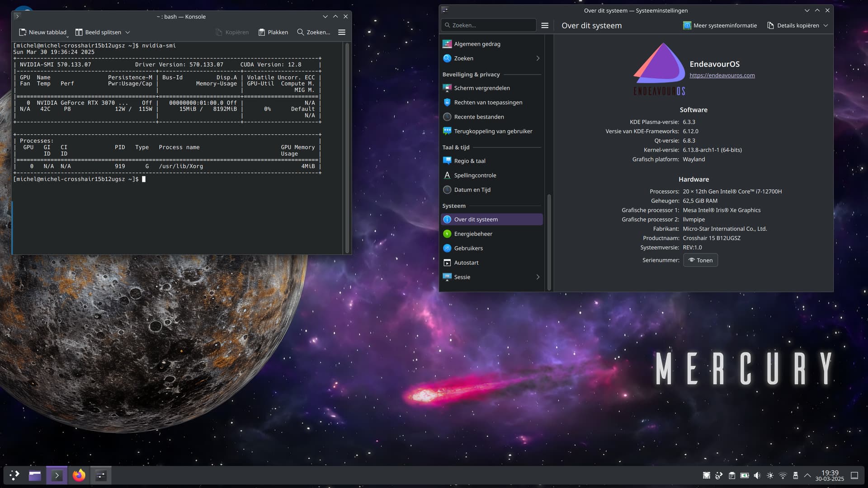Open the application launcher on taskbar
This screenshot has height=488, width=868.
coord(14,475)
